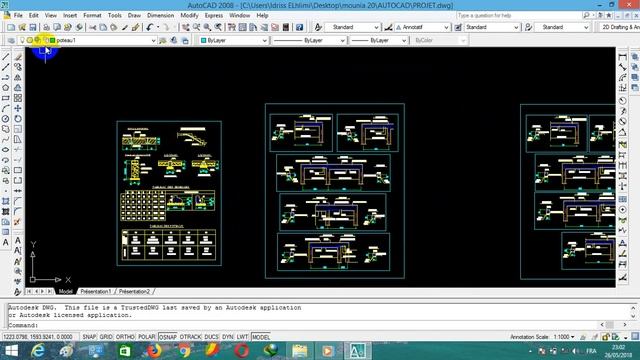Screen dimensions: 640x360
Task: Switch to the Présentation1 layout tab
Action: pyautogui.click(x=96, y=291)
